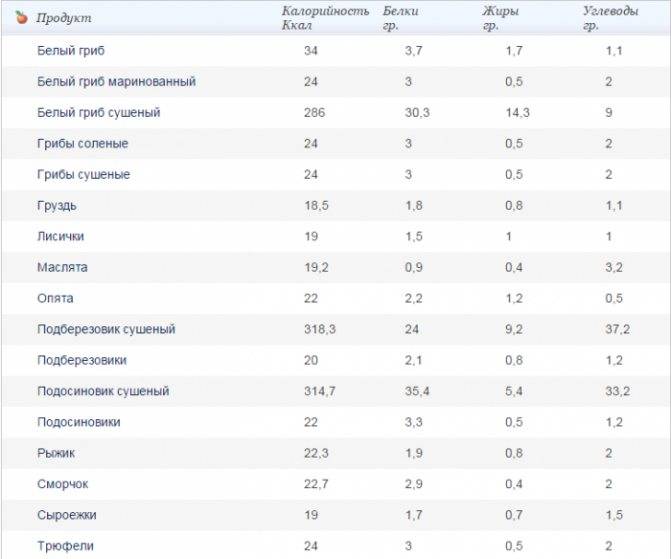This screenshot has height=559, width=671.
Task: Select the Лисички row name
Action: [60, 236]
